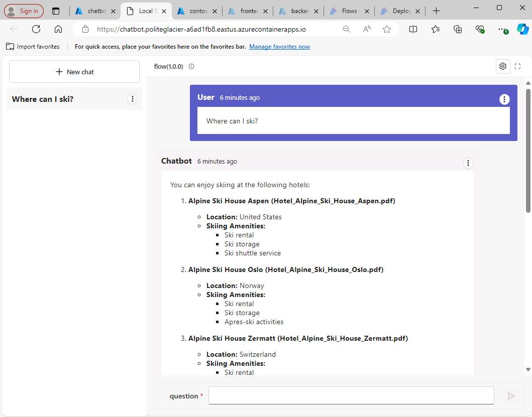Open the Manage favorites now link
This screenshot has width=532, height=417.
pyautogui.click(x=280, y=47)
